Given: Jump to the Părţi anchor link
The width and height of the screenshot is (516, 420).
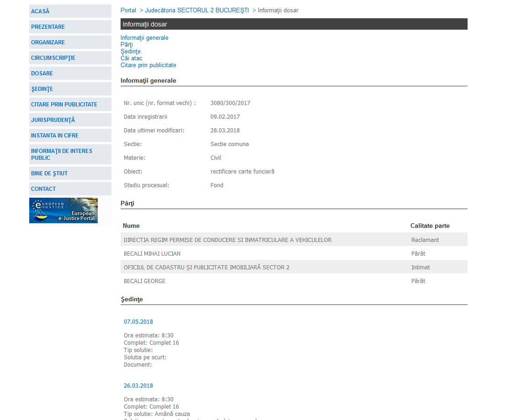Looking at the screenshot, I should click(x=126, y=45).
